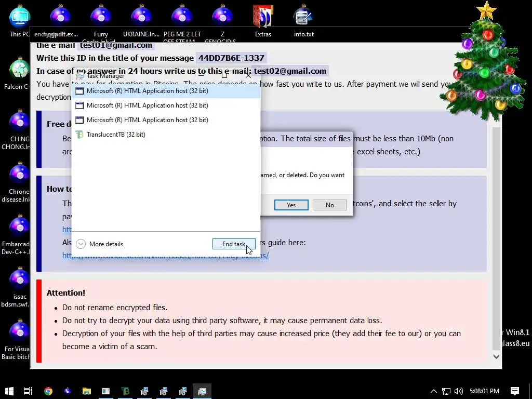Image resolution: width=532 pixels, height=399 pixels.
Task: Open Task View on the taskbar
Action: coord(28,391)
